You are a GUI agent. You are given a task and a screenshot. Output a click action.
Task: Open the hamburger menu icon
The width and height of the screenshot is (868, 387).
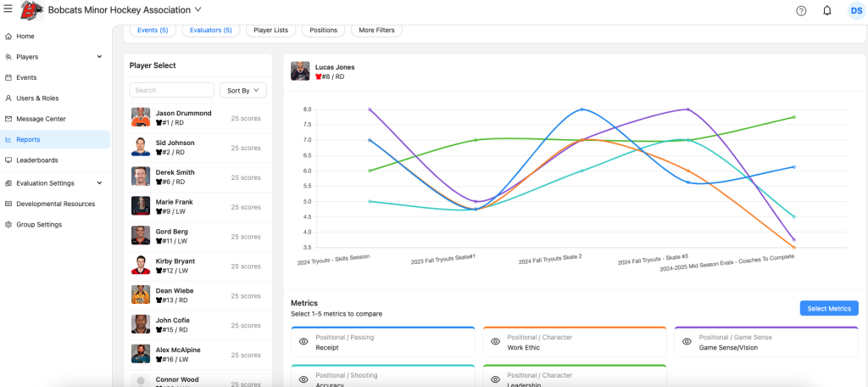click(8, 9)
